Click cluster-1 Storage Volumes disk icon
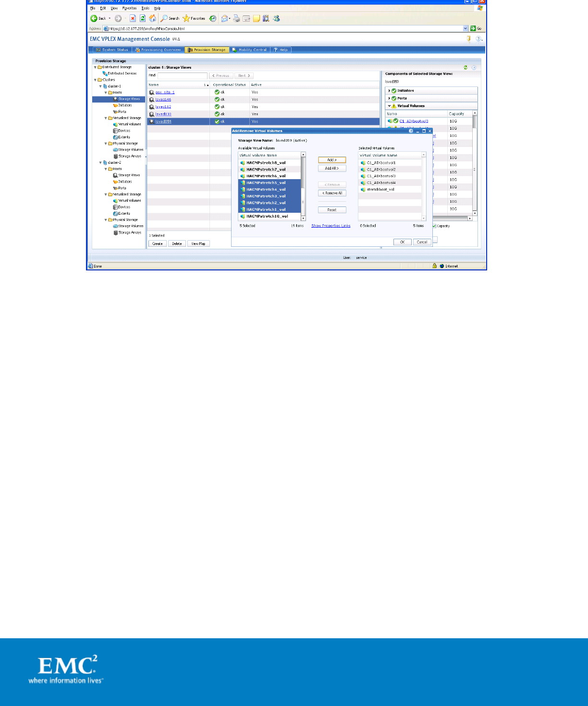 115,150
